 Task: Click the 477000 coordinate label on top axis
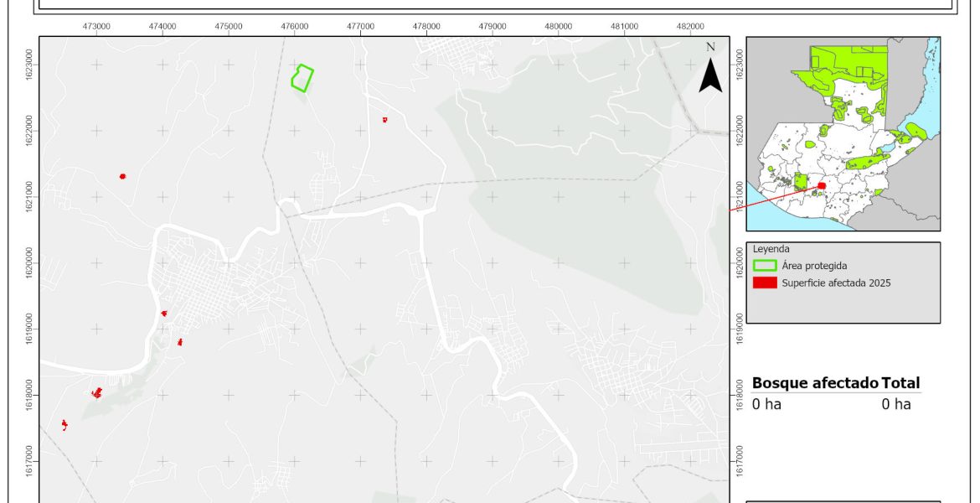point(360,26)
